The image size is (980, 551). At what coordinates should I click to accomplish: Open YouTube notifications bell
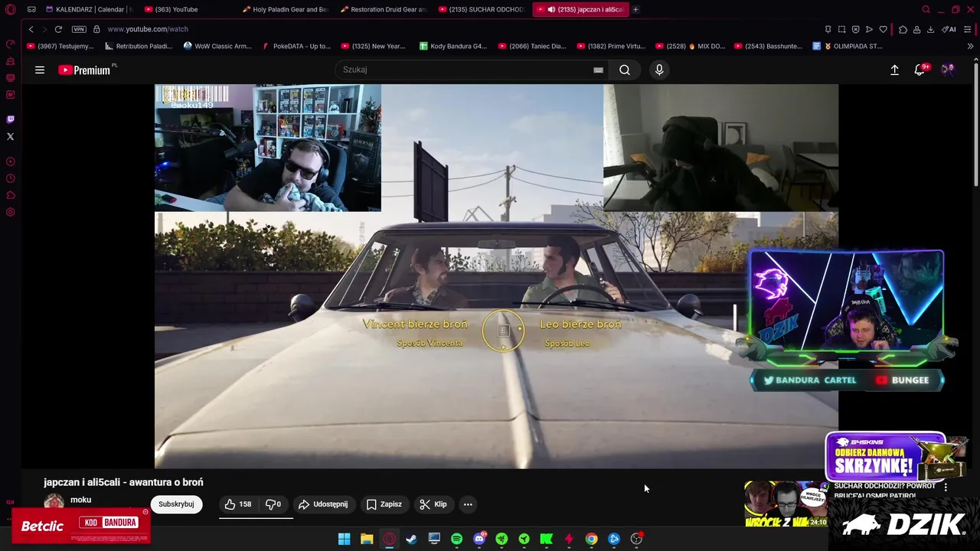(x=920, y=70)
